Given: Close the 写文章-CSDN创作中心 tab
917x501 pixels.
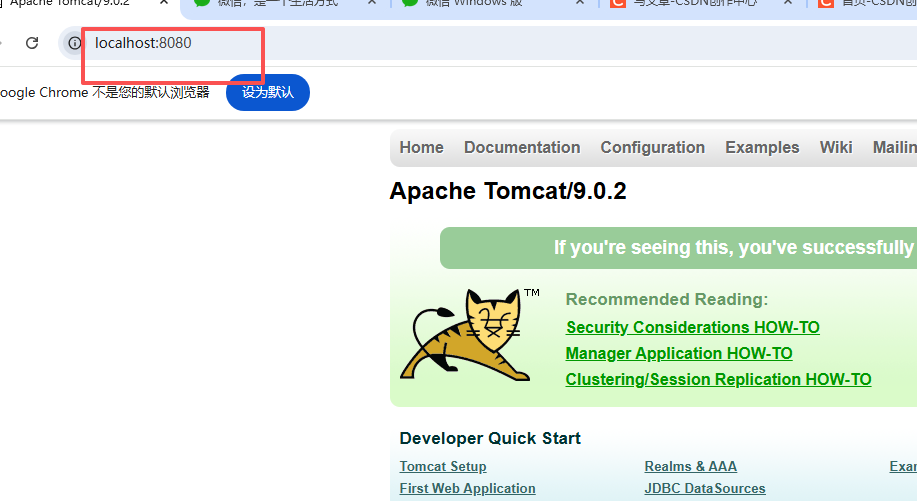Looking at the screenshot, I should (x=788, y=2).
